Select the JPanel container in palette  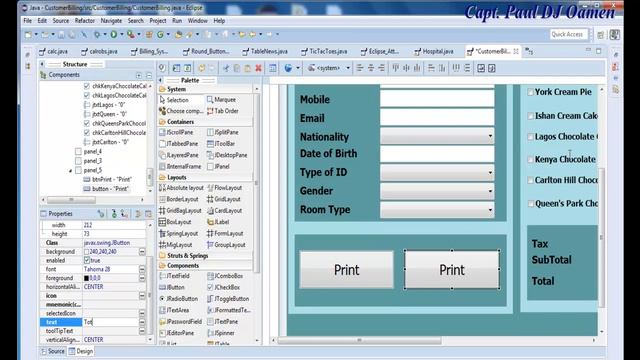click(219, 167)
